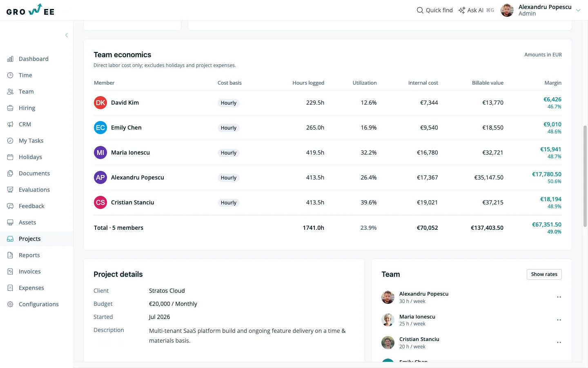Click Alexandru Popescu's AP avatar in table

100,177
